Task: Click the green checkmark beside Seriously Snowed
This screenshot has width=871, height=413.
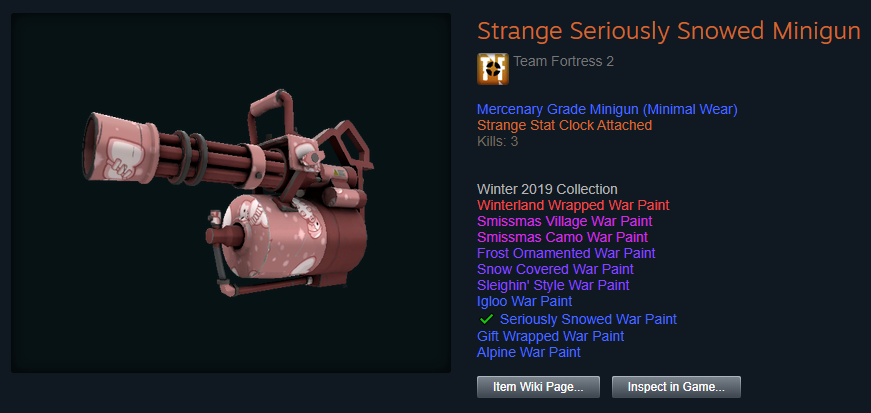Action: point(487,319)
